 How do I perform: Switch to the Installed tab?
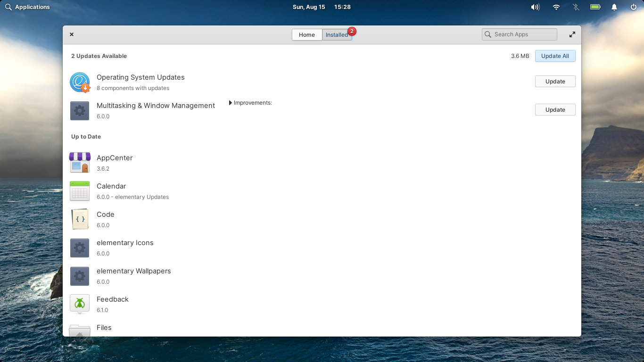click(337, 35)
